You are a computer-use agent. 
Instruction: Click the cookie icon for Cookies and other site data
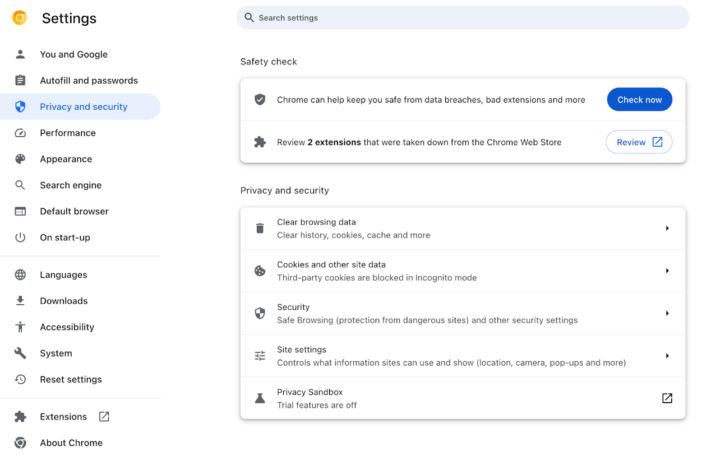click(260, 271)
